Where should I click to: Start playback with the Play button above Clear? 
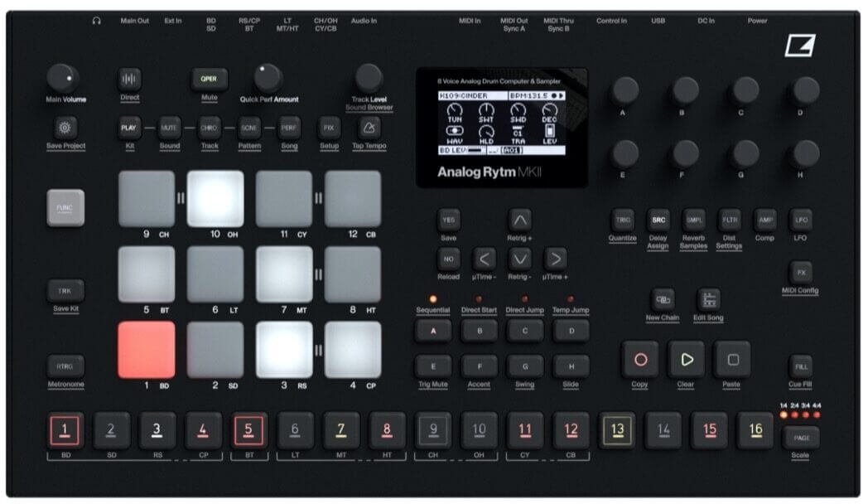click(x=687, y=360)
